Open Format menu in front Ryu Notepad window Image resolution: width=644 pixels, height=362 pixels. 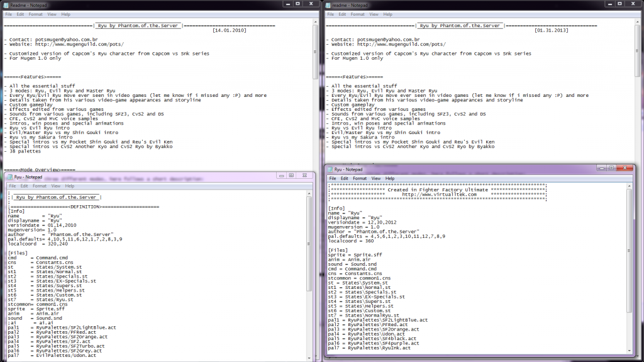pyautogui.click(x=360, y=179)
